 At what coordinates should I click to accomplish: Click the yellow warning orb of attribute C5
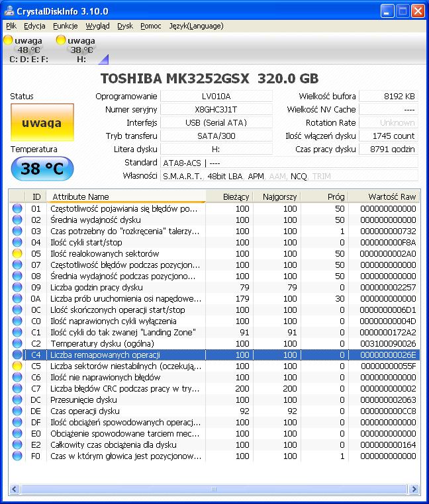[17, 366]
